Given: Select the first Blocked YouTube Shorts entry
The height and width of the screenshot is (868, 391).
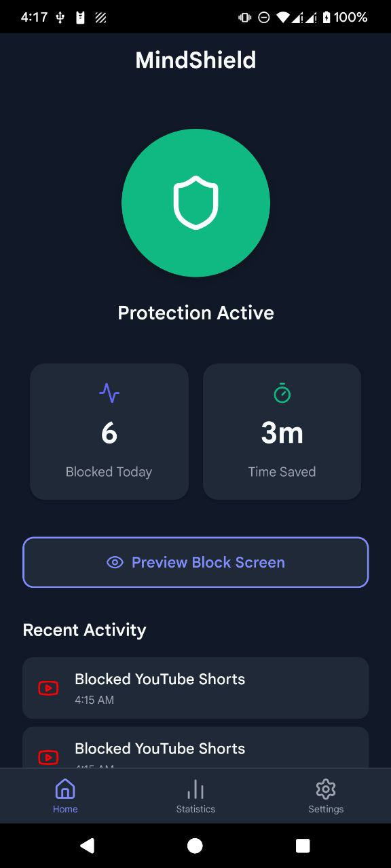Looking at the screenshot, I should pos(195,688).
